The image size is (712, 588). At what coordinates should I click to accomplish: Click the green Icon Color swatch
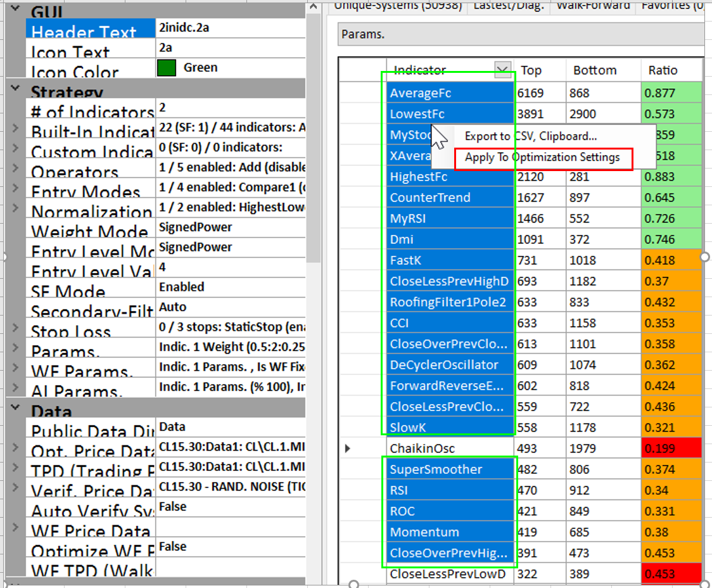pyautogui.click(x=166, y=68)
